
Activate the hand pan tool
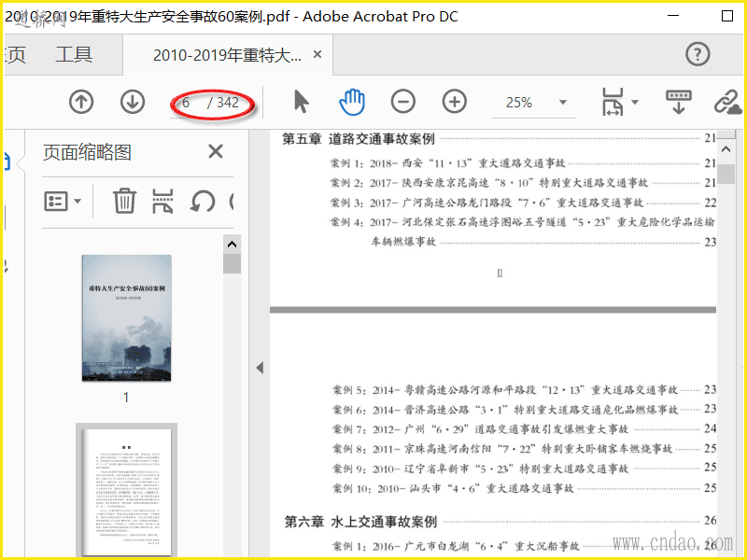pyautogui.click(x=352, y=102)
